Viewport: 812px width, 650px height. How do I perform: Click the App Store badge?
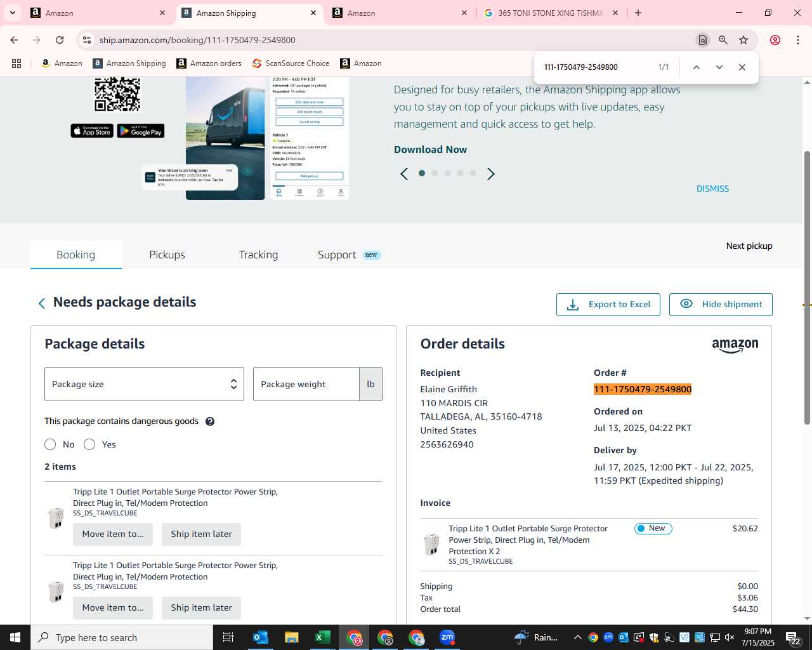[92, 131]
